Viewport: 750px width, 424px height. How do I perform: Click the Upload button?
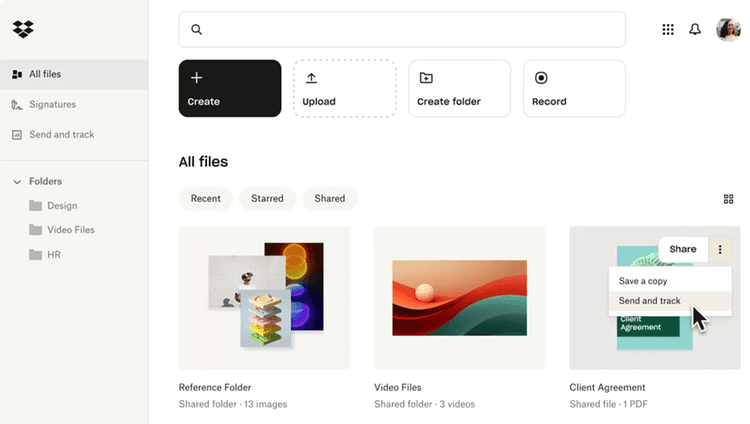click(x=344, y=88)
